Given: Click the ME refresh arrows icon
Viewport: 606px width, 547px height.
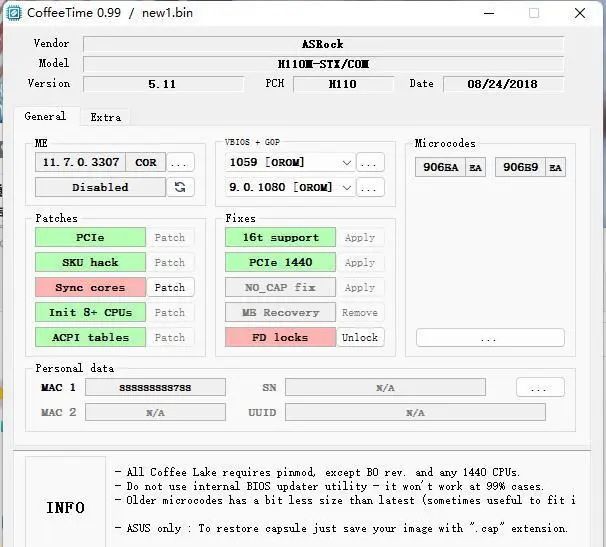Looking at the screenshot, I should (x=180, y=187).
